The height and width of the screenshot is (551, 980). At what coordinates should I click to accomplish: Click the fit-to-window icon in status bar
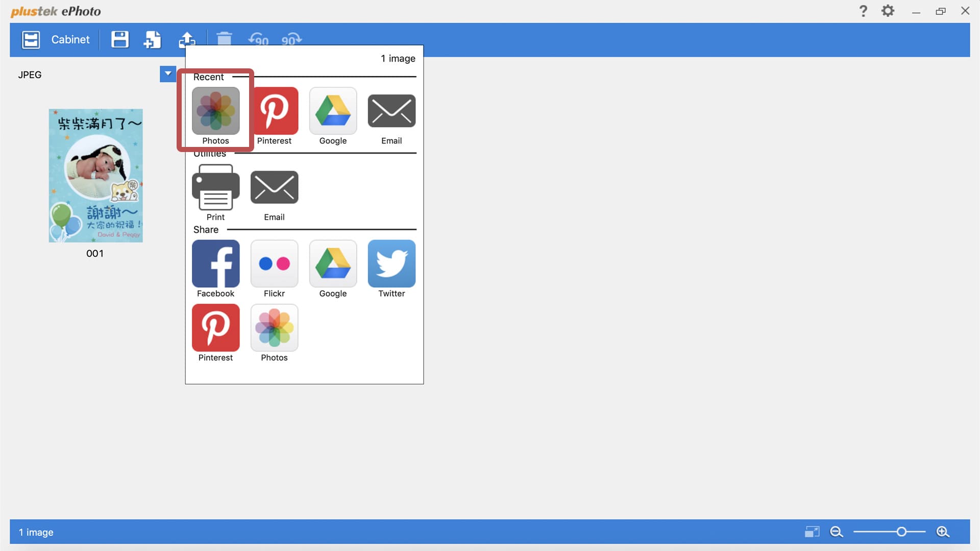[x=812, y=532]
